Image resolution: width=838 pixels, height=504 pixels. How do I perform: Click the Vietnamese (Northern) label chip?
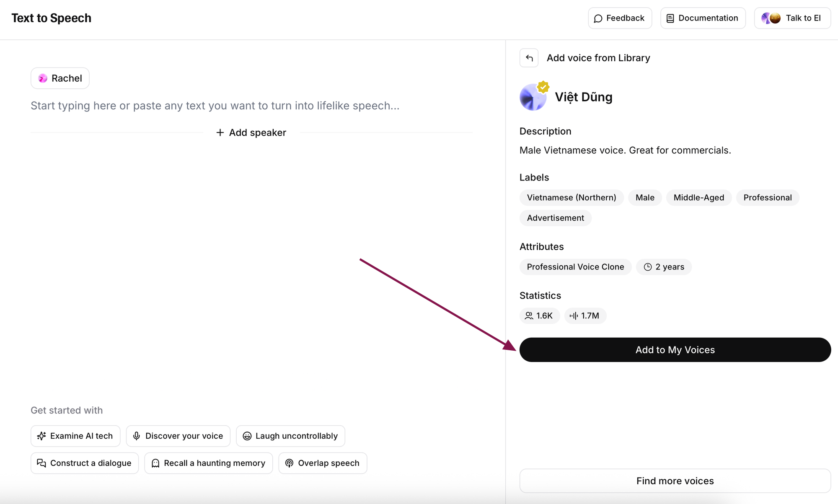[x=571, y=198]
